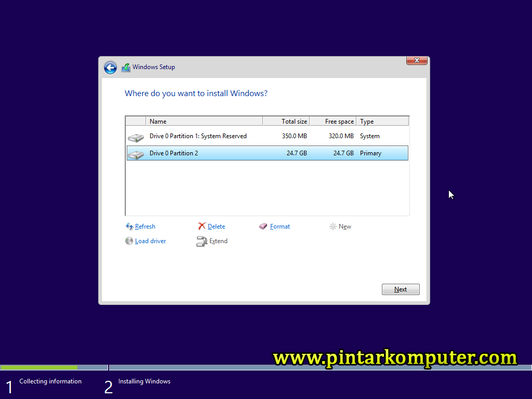Click the 24.7 GB total size cell

(x=297, y=153)
